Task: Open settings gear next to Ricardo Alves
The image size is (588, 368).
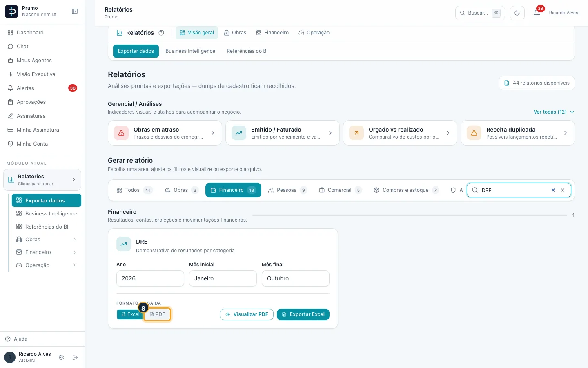Action: click(61, 357)
